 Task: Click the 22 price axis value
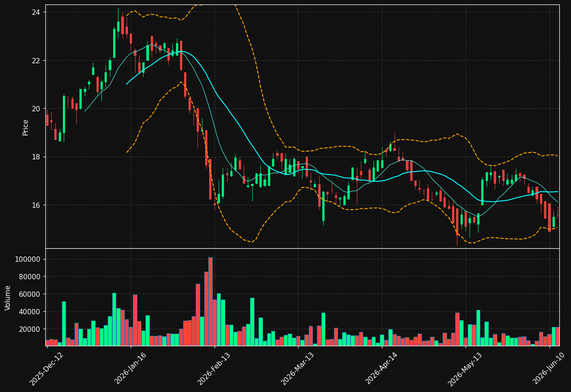pos(36,61)
